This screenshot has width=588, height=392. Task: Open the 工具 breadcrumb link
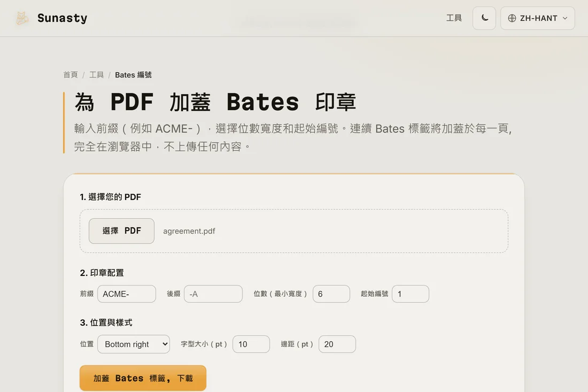pyautogui.click(x=96, y=75)
